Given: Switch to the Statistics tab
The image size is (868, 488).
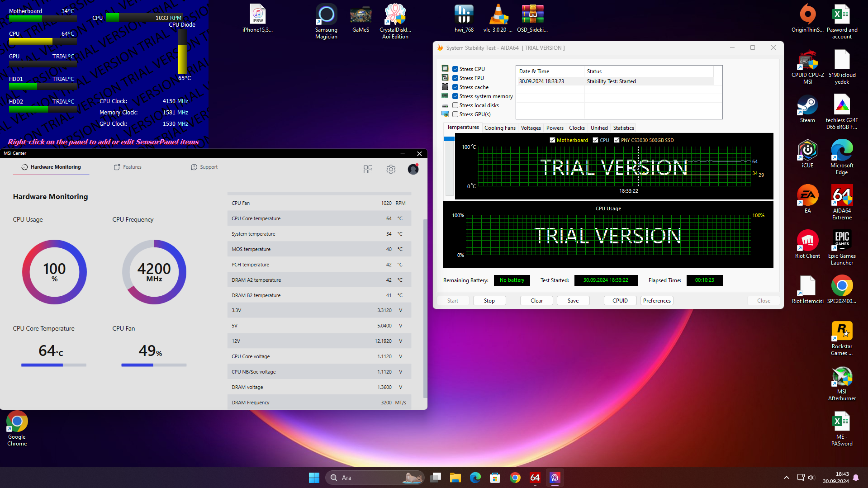Looking at the screenshot, I should 623,128.
